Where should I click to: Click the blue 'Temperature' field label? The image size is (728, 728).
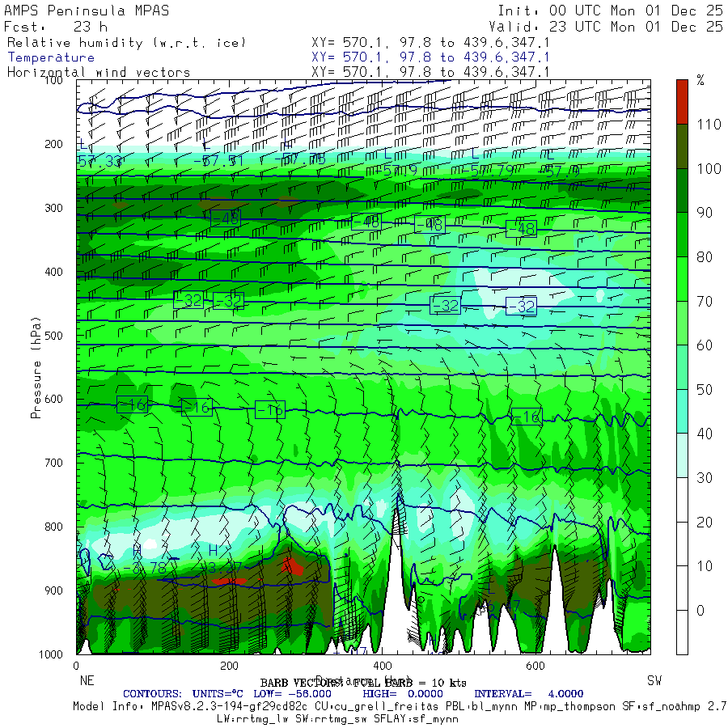pyautogui.click(x=51, y=57)
